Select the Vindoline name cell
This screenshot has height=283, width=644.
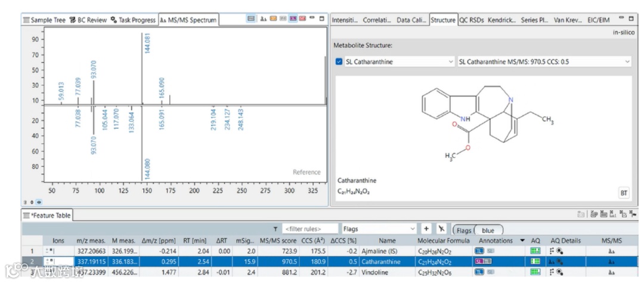(375, 272)
